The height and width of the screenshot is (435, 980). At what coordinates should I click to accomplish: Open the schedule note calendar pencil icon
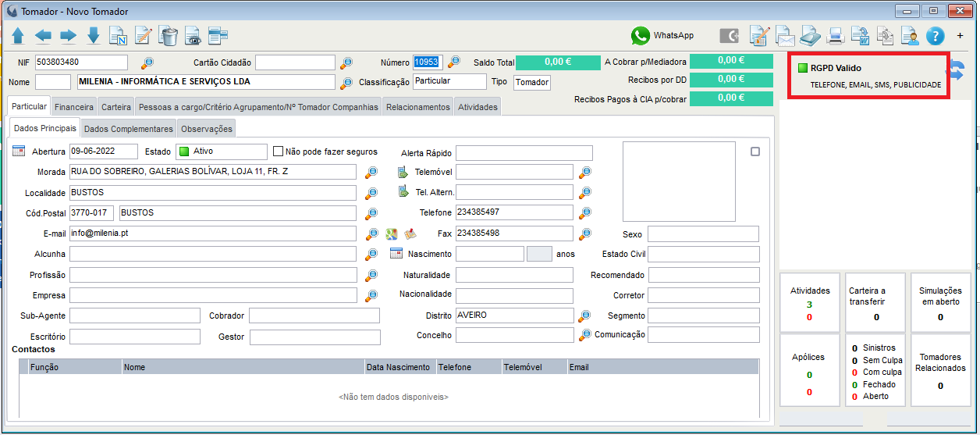point(759,36)
